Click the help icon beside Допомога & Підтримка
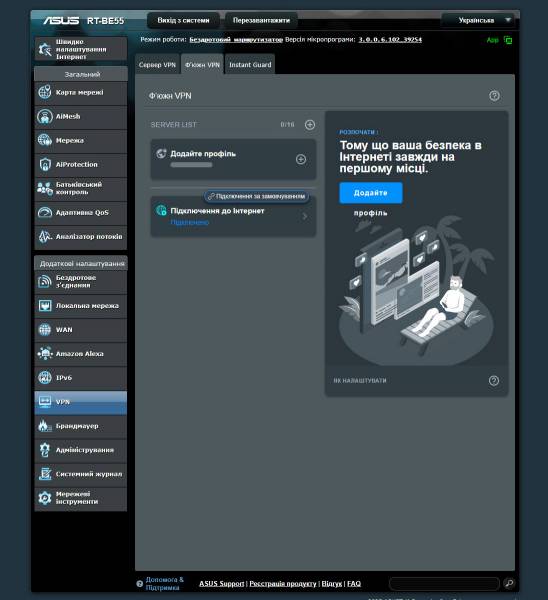The height and width of the screenshot is (600, 548). click(x=140, y=584)
